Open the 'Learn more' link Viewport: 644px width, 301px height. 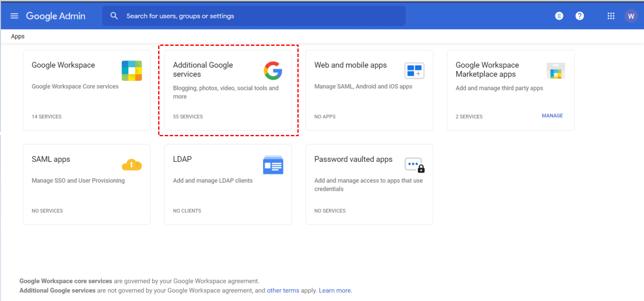[x=335, y=290]
